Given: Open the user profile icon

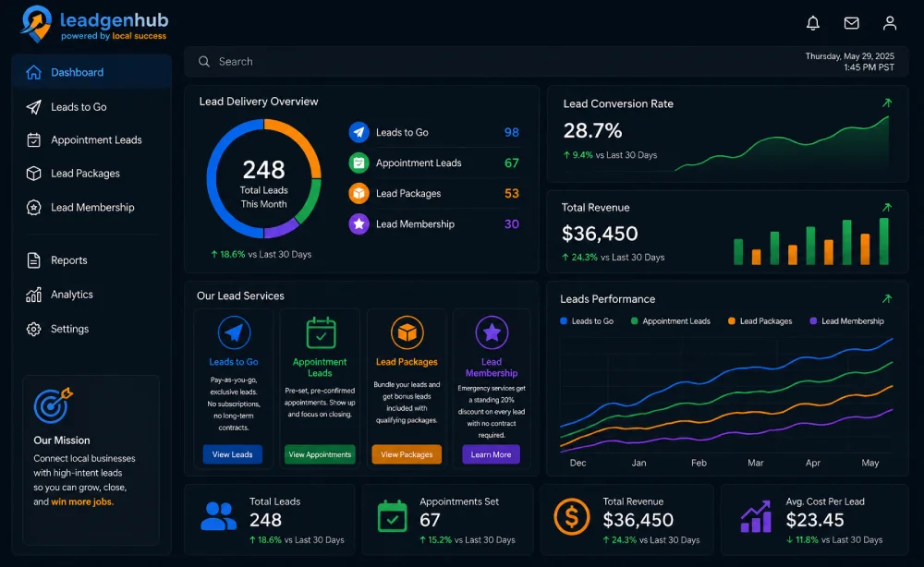Looking at the screenshot, I should tap(889, 23).
